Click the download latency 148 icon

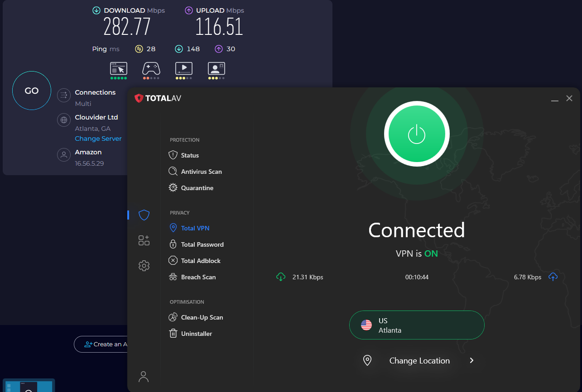179,49
